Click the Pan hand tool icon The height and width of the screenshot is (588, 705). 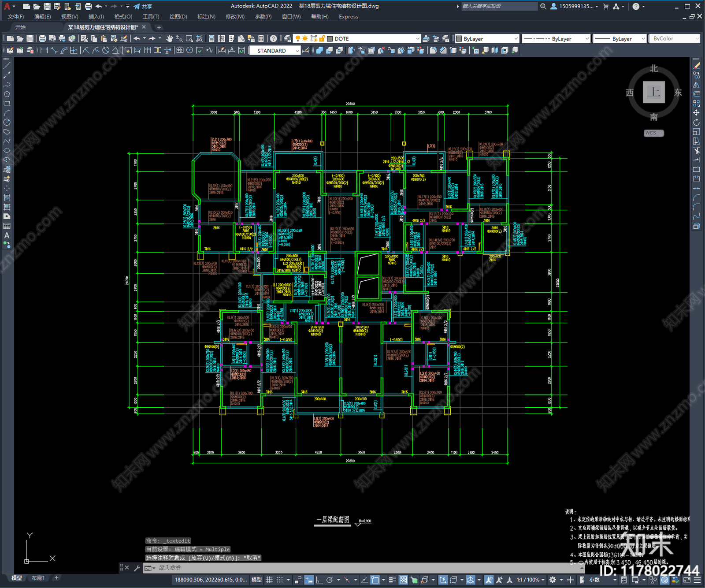click(x=170, y=39)
